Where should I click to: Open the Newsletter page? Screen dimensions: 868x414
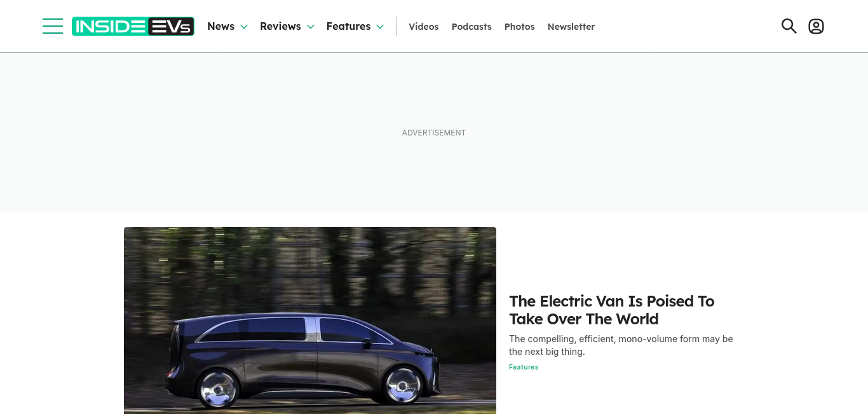point(571,27)
